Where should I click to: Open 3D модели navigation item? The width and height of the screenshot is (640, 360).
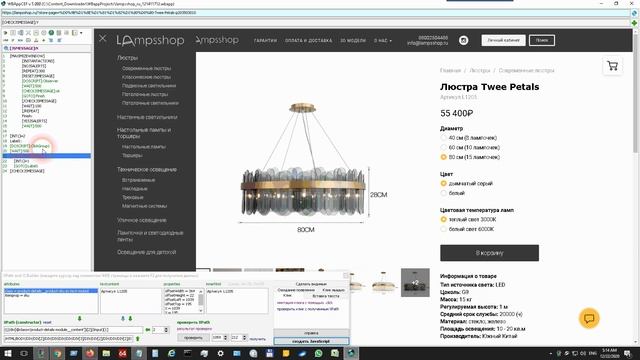tap(353, 40)
